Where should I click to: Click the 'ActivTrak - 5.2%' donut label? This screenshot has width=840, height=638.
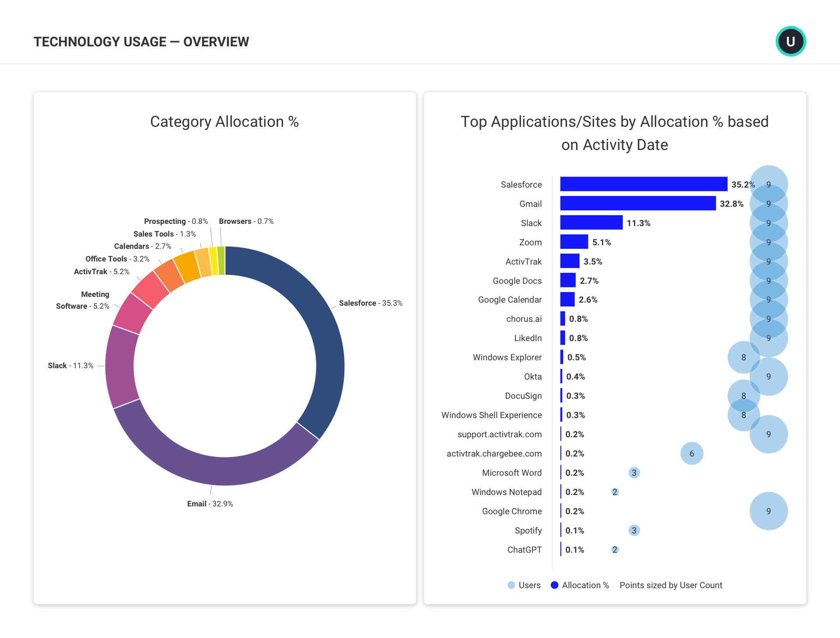click(101, 272)
